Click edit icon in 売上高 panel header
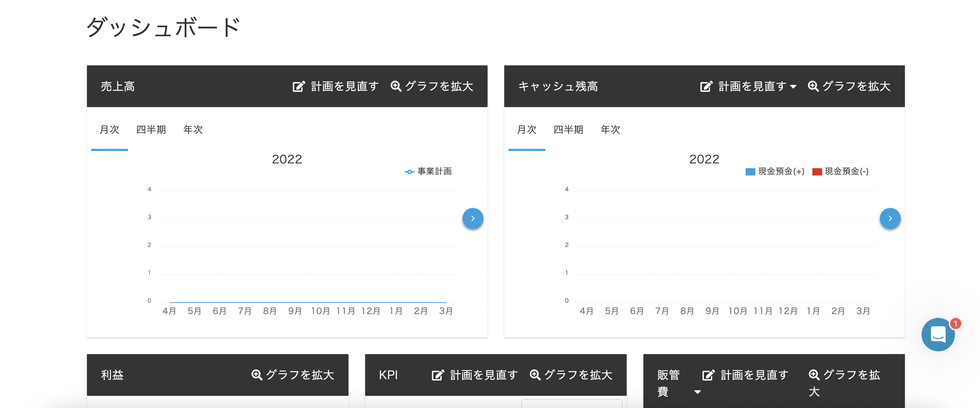 pos(299,86)
